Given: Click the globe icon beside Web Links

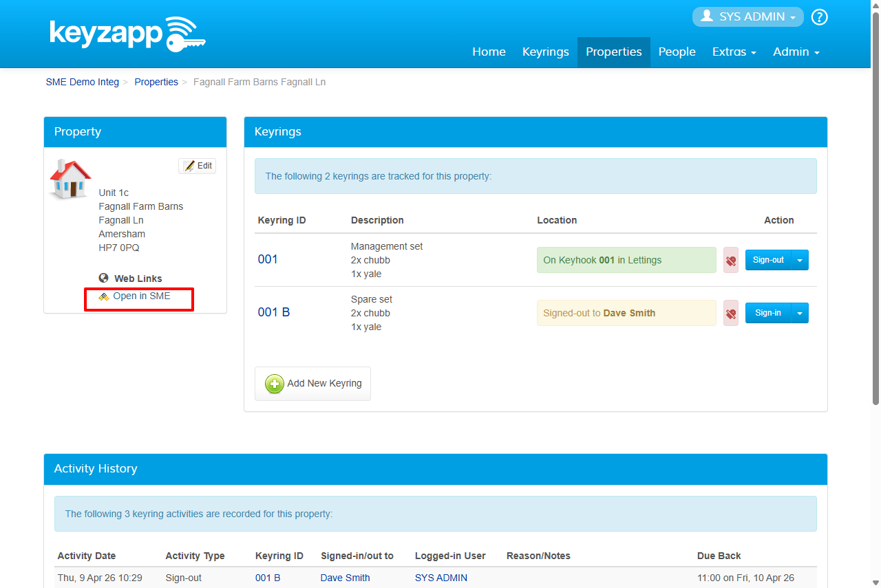Looking at the screenshot, I should click(x=104, y=279).
